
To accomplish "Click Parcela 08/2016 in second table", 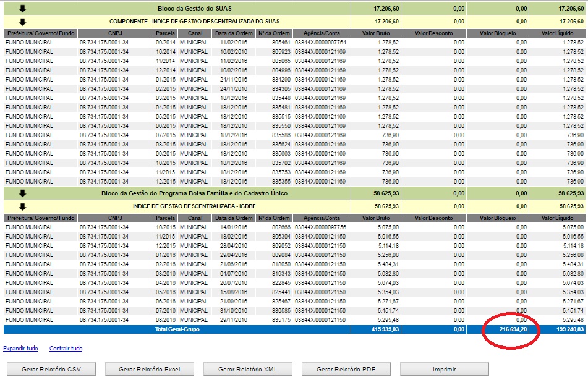I will point(165,319).
